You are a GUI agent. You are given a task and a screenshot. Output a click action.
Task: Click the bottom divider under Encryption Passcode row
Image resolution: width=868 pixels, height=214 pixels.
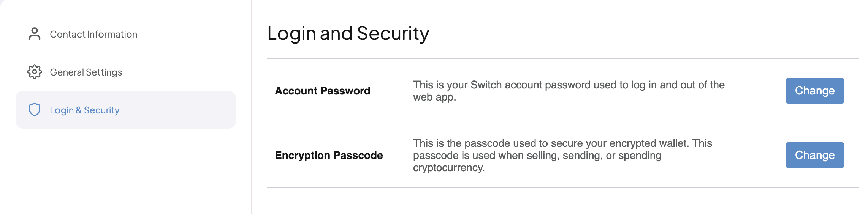click(563, 187)
